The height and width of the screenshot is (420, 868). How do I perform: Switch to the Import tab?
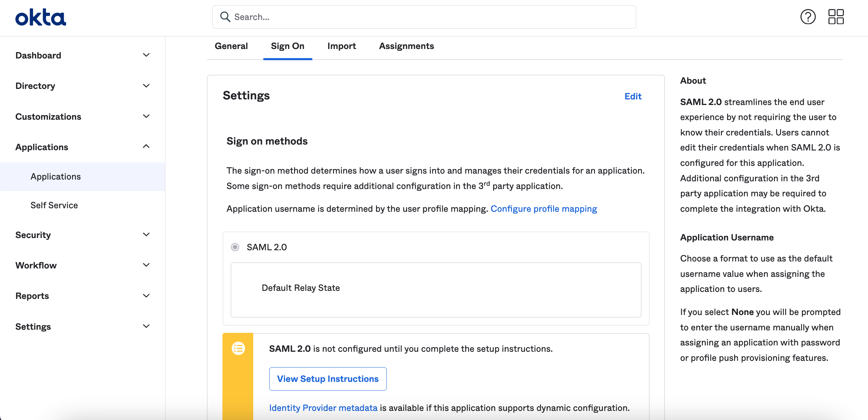342,46
